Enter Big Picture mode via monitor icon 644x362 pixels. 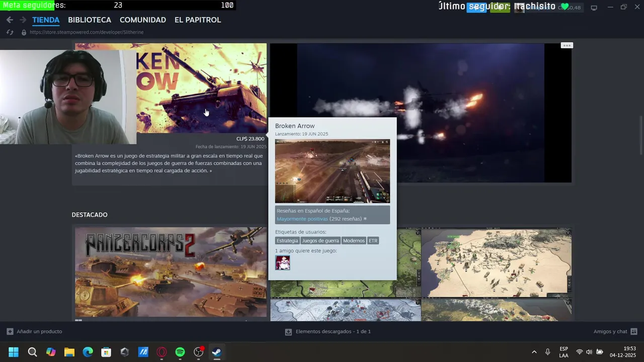[594, 8]
